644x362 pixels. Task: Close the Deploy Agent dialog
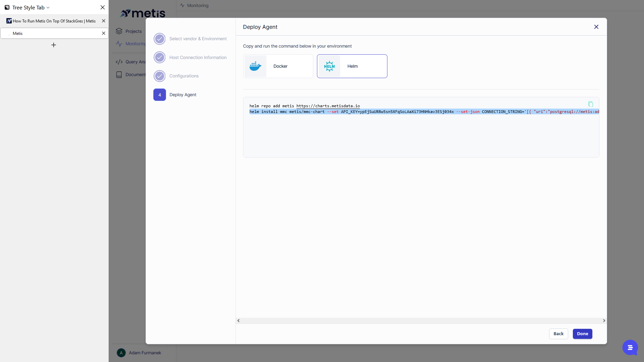point(596,27)
